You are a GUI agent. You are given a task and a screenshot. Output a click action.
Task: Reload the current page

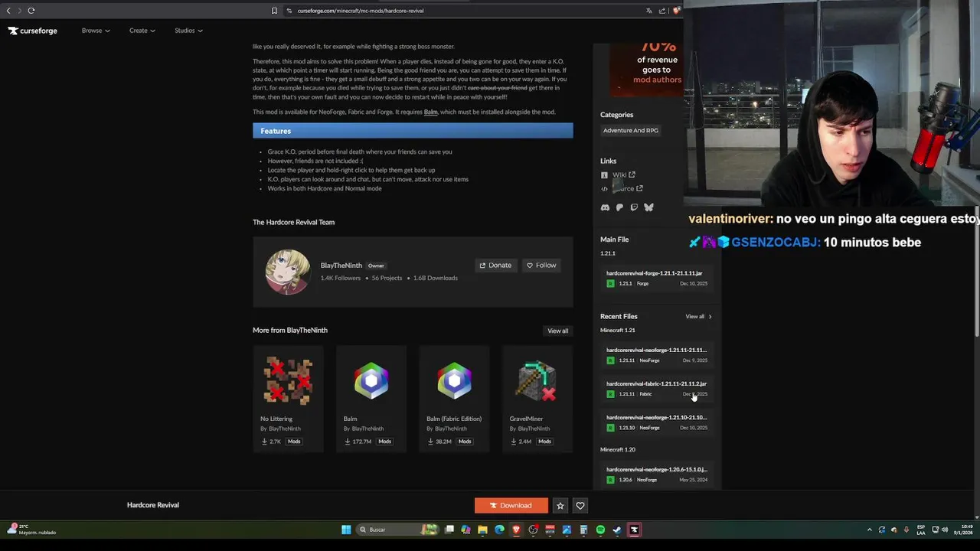tap(31, 11)
